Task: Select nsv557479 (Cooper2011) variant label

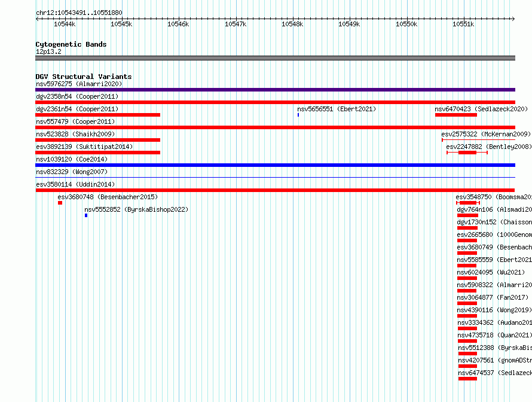Action: 75,121
